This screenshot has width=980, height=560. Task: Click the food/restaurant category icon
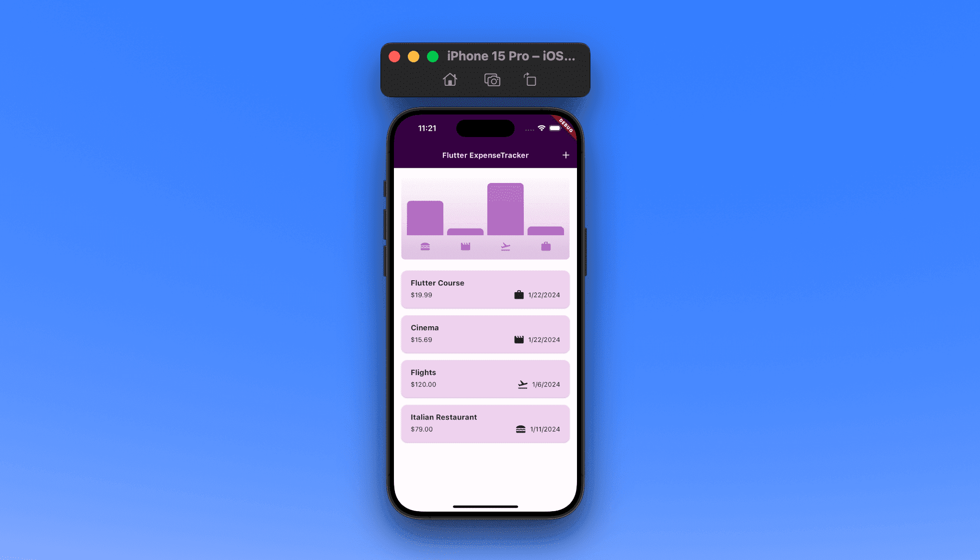[426, 246]
